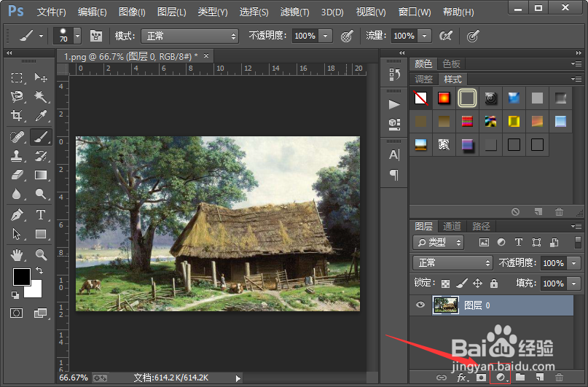This screenshot has width=588, height=387.
Task: Toggle lock position
Action: pos(477,283)
